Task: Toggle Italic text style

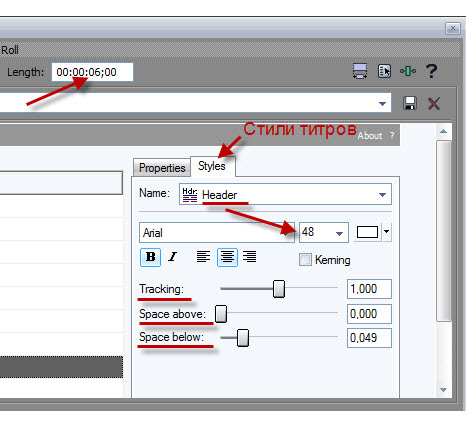Action: 172,257
